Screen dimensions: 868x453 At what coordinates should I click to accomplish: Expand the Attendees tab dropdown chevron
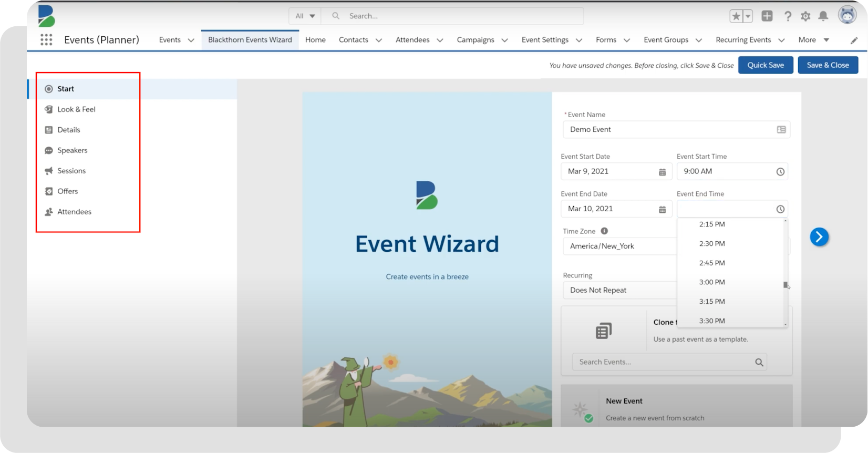pos(440,40)
